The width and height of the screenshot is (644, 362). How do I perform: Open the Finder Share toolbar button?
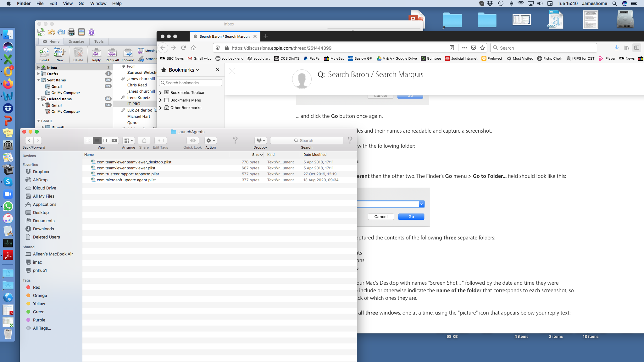(x=144, y=140)
